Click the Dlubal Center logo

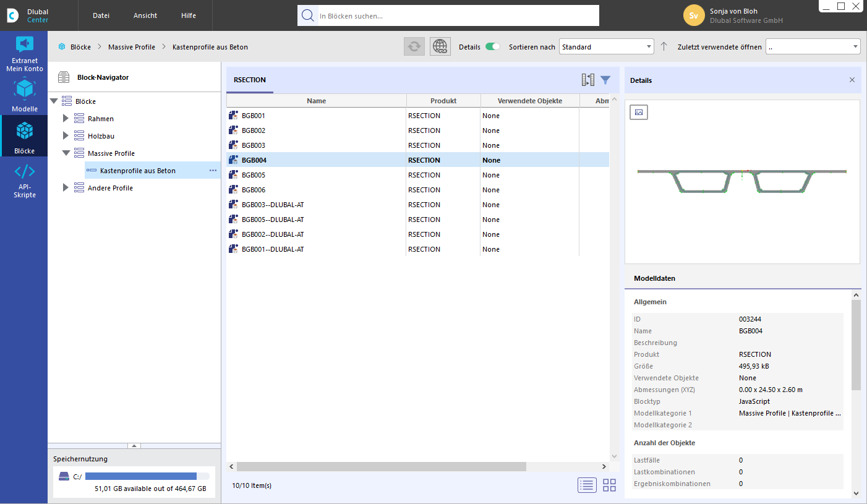[13, 15]
